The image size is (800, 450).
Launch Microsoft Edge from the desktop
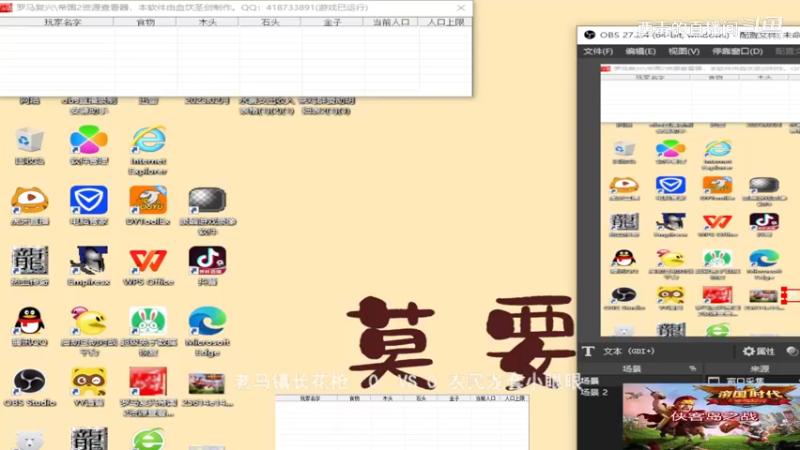point(208,331)
